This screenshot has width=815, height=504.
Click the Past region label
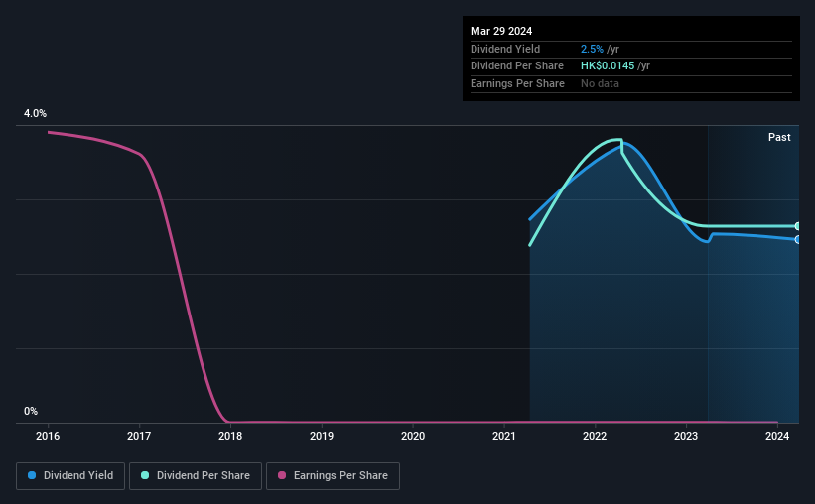(779, 137)
